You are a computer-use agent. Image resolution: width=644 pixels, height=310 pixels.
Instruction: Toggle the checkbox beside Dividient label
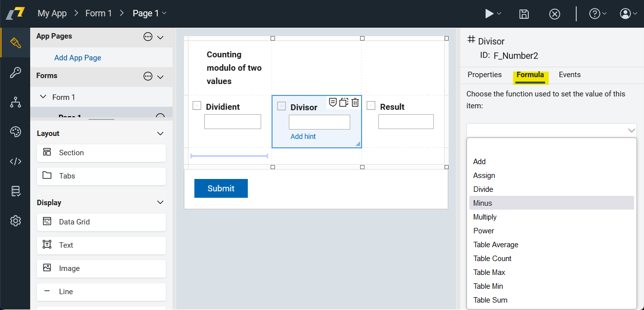coord(197,105)
